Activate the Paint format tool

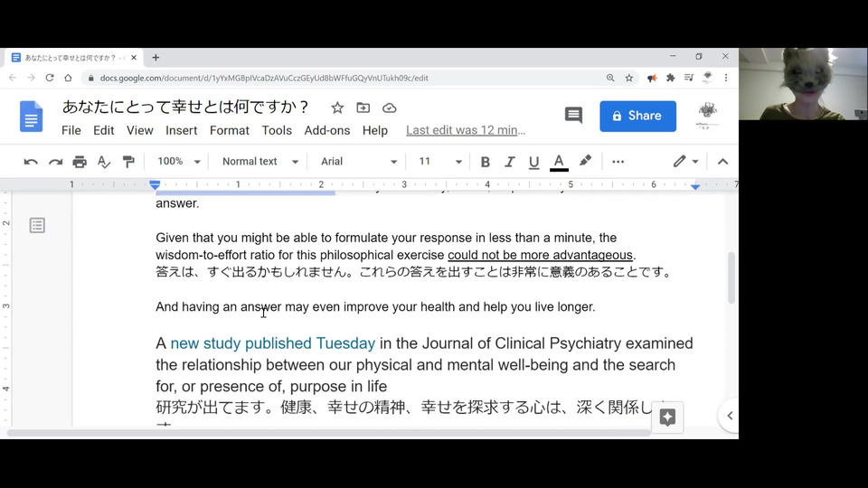pos(128,162)
